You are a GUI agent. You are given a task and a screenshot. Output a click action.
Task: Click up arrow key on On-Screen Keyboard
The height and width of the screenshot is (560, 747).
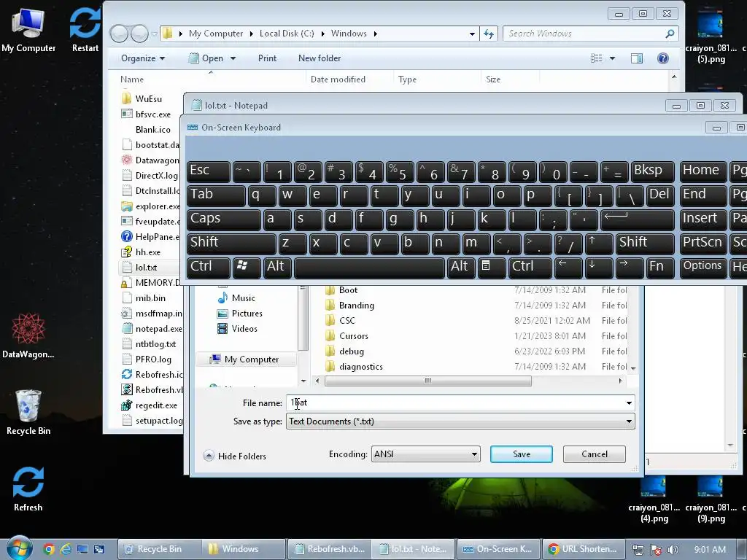click(x=598, y=243)
